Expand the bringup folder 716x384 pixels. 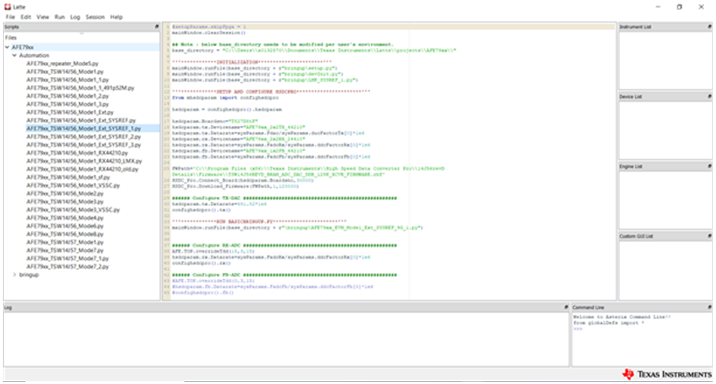click(15, 275)
